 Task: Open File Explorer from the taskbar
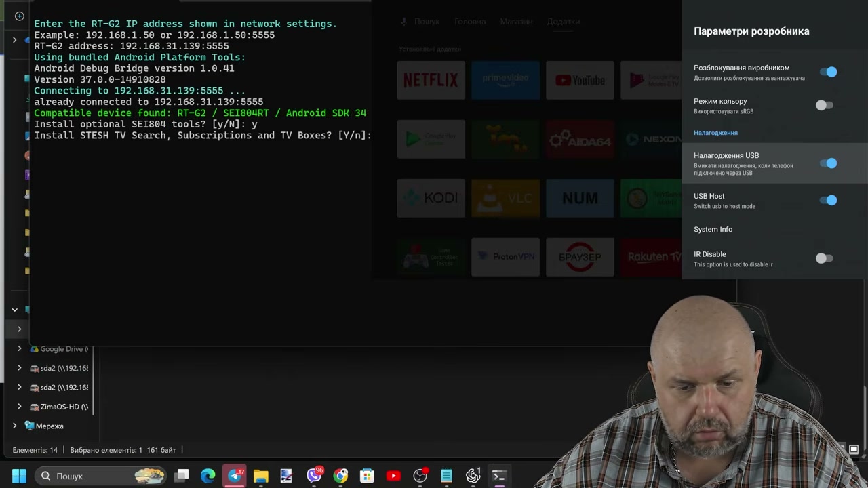[261, 476]
